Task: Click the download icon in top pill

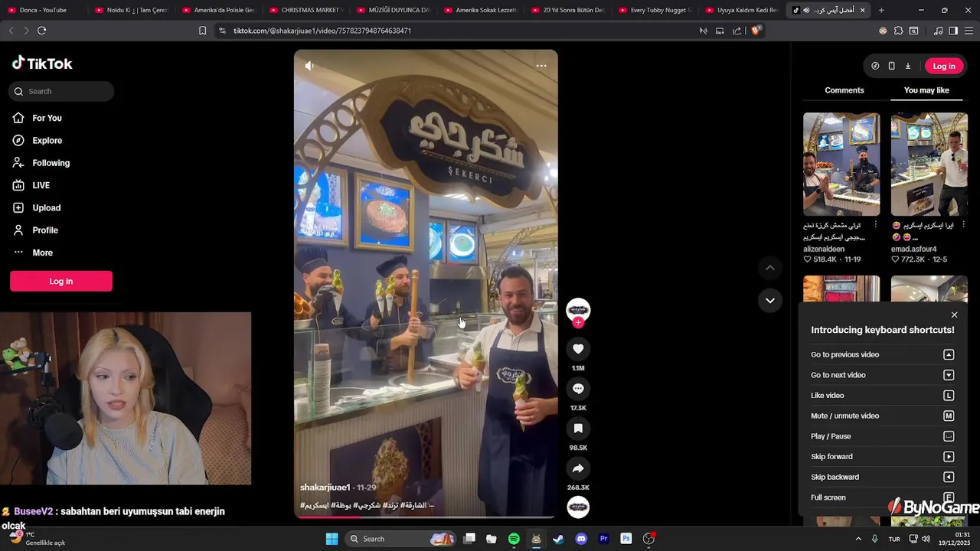Action: click(x=908, y=66)
